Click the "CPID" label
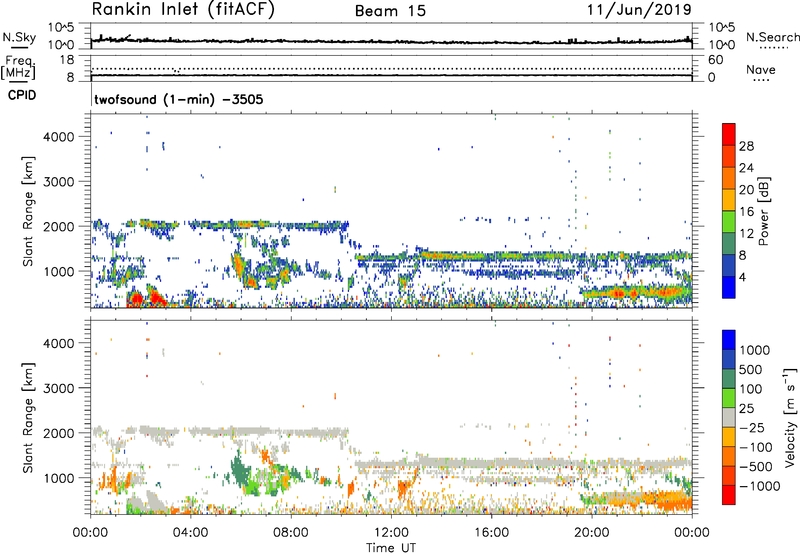Screen dimensions: 800x554 click(x=22, y=95)
